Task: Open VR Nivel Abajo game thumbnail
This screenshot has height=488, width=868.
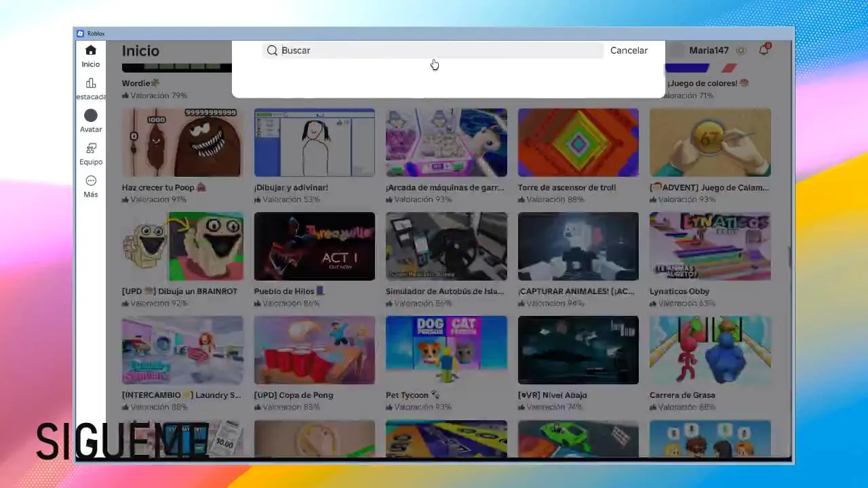Action: pos(578,350)
